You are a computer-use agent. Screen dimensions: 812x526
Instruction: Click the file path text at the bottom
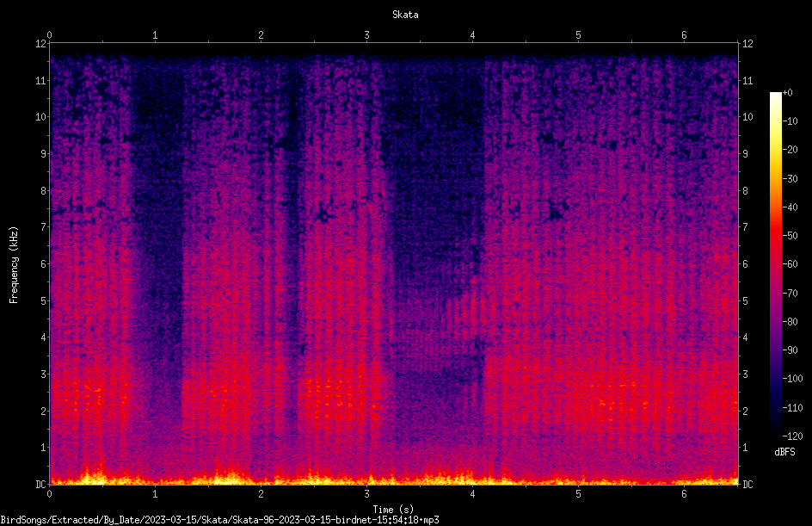[219, 520]
